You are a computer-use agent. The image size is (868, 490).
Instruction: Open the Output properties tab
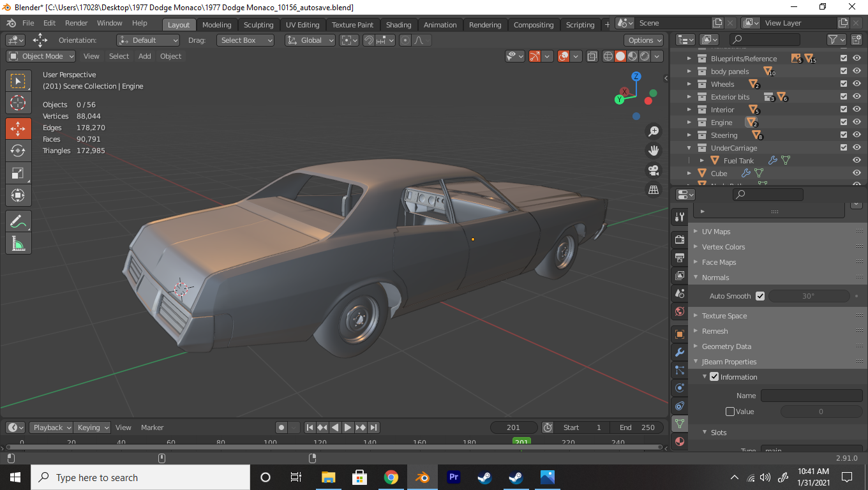(680, 258)
